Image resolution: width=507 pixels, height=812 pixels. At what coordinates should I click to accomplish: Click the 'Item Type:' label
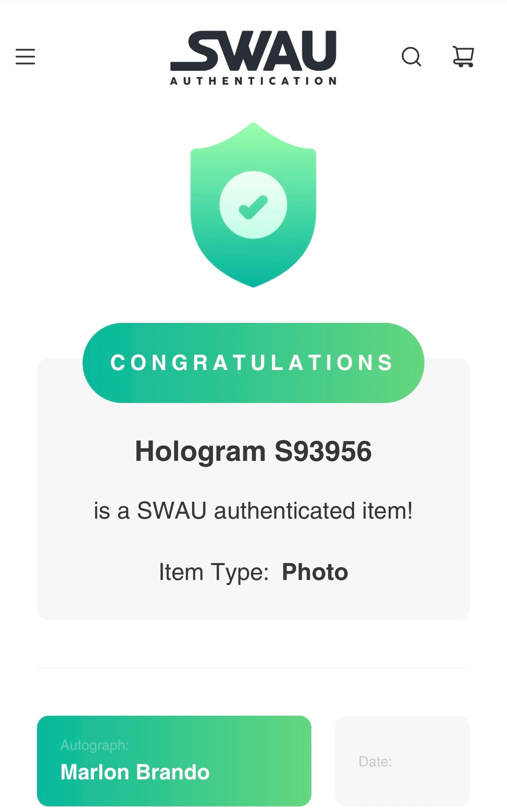(x=214, y=572)
